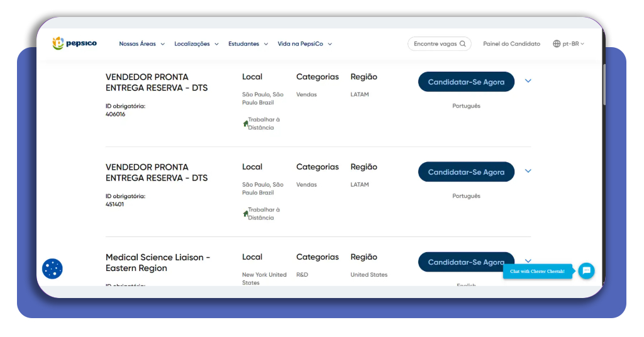Click the ID value 406016
The image size is (644, 337).
[116, 114]
